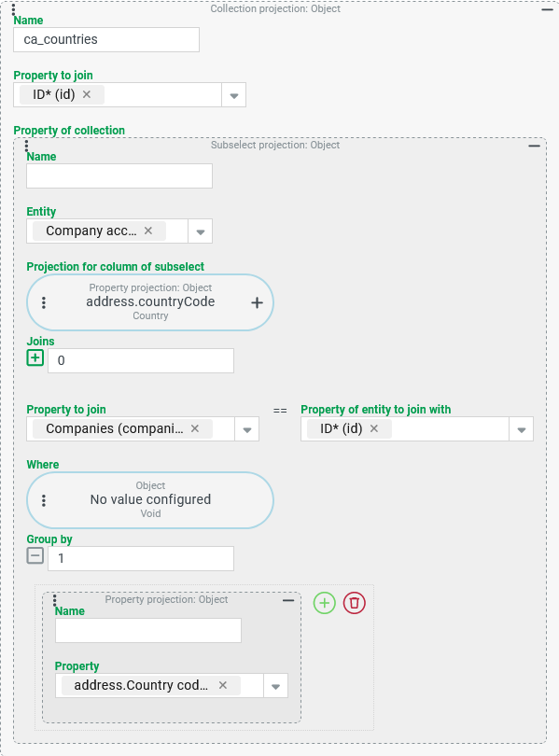Click the green plus icon next to Joins

(35, 357)
